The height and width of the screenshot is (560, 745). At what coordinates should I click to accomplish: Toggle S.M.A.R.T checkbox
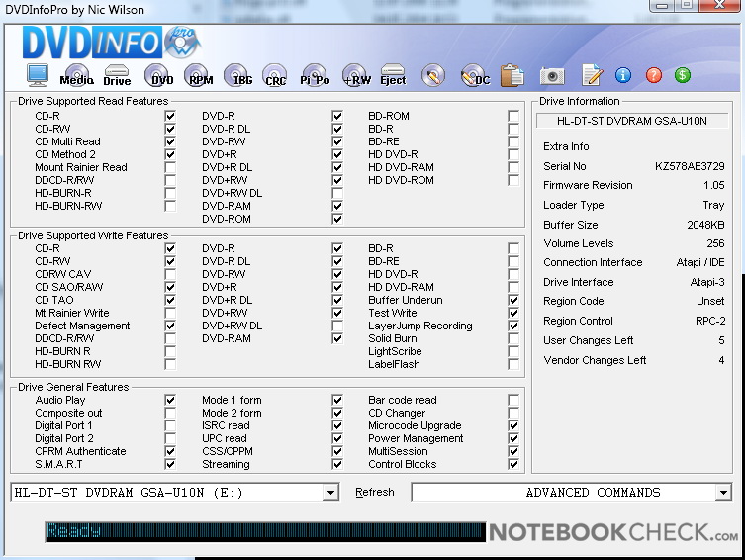[x=170, y=464]
